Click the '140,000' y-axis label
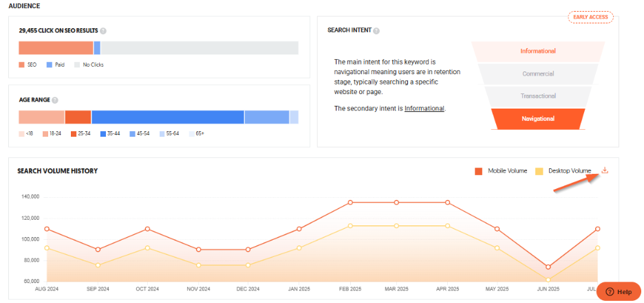644x303 pixels. pos(30,197)
